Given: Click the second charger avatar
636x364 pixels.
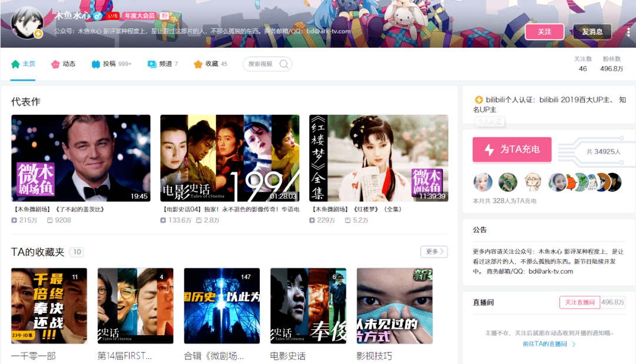Looking at the screenshot, I should point(508,182).
